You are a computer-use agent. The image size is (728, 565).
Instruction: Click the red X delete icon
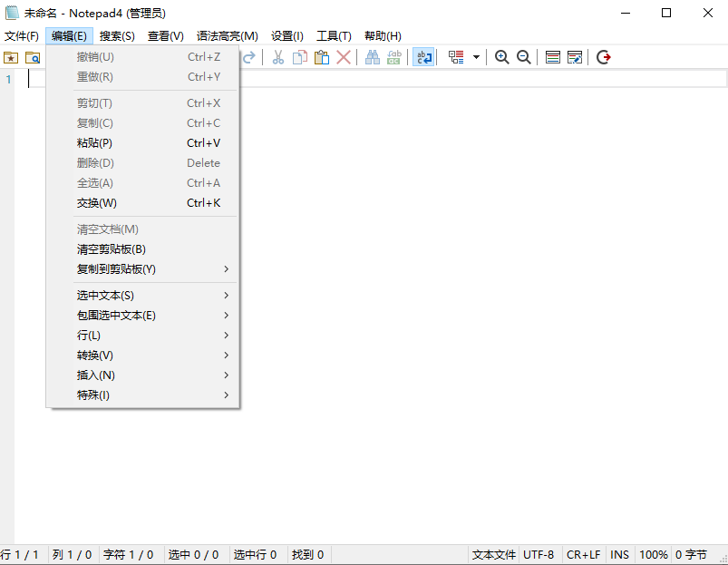click(x=344, y=57)
